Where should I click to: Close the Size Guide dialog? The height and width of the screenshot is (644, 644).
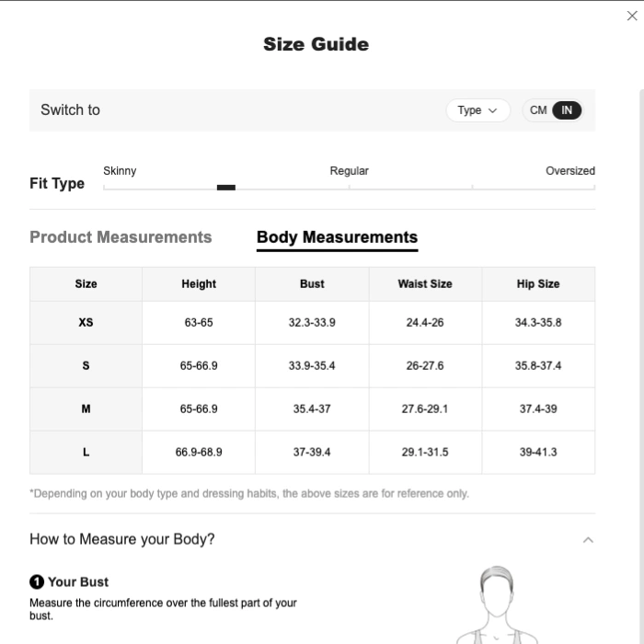coord(632,16)
